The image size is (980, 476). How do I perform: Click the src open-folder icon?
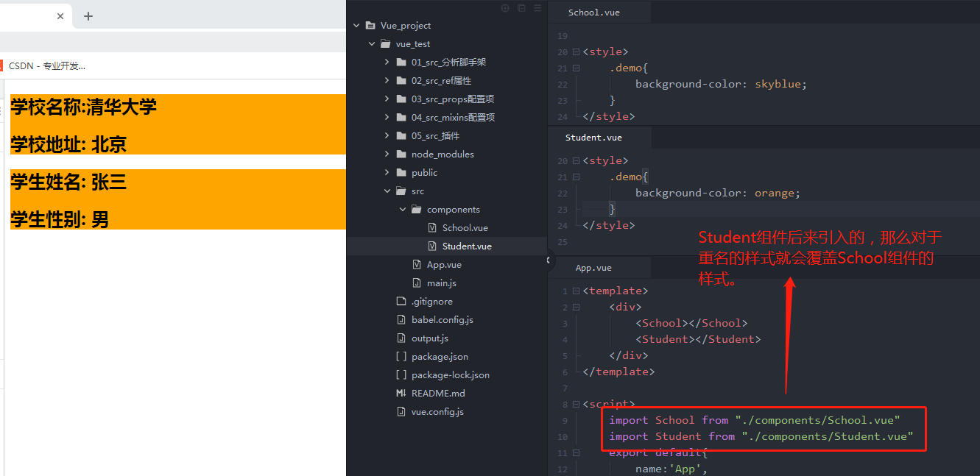point(401,191)
